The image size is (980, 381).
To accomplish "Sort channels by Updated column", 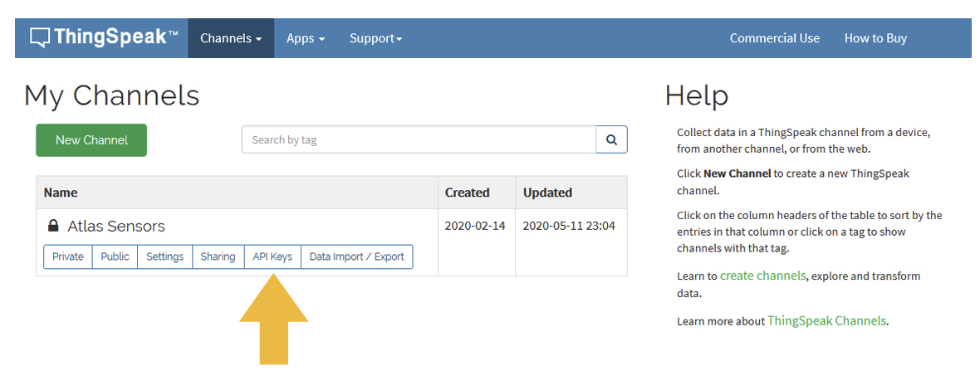I will 547,193.
